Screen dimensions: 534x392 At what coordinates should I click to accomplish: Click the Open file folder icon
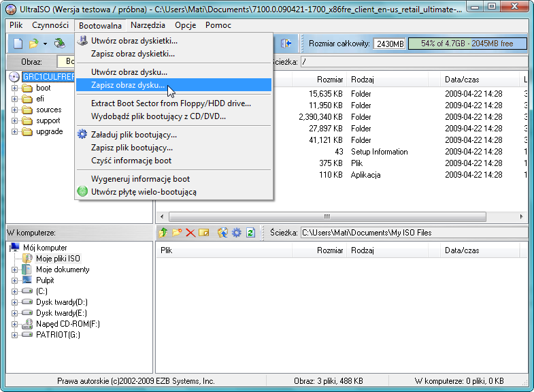pos(33,44)
